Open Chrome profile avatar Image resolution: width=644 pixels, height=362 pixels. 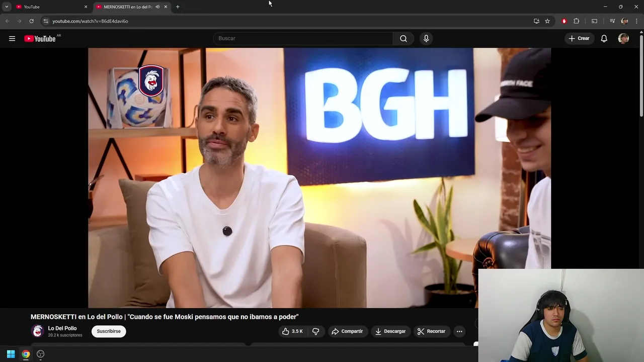point(624,21)
